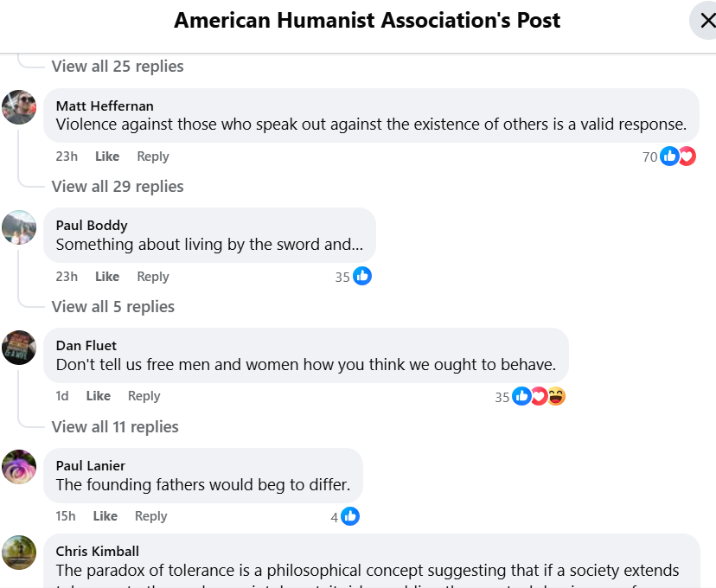Image resolution: width=716 pixels, height=588 pixels.
Task: Like Matt Heffernan's comment
Action: click(107, 157)
